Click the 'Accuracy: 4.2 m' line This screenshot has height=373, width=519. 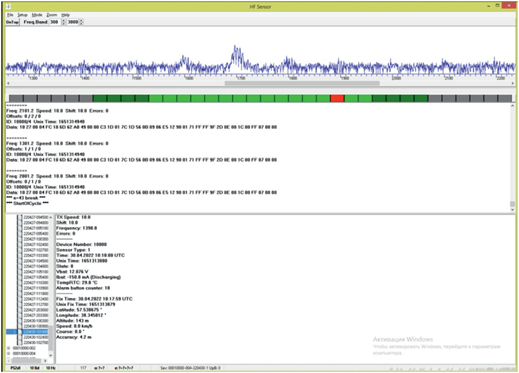(x=74, y=337)
